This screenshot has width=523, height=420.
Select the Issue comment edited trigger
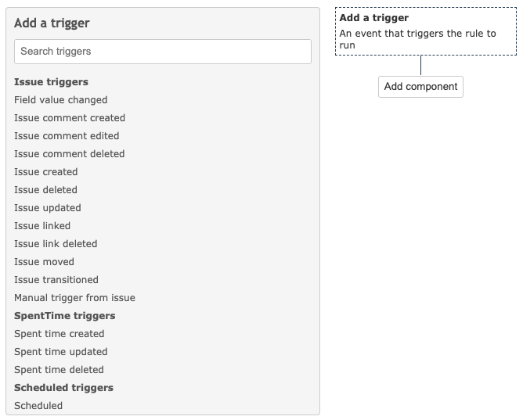point(67,136)
